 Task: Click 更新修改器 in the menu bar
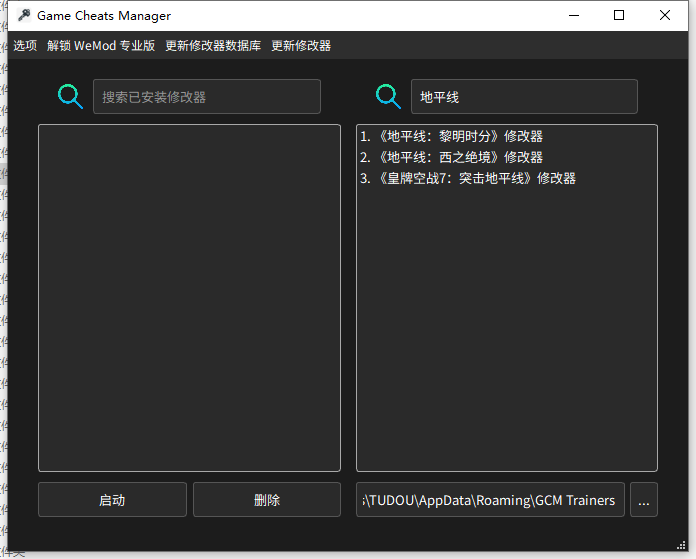click(301, 46)
